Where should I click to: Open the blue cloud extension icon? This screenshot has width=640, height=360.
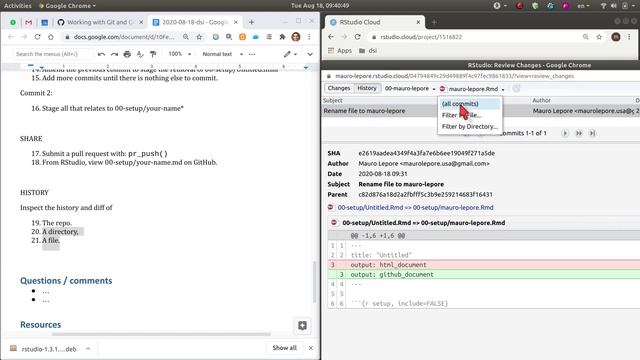(x=256, y=37)
